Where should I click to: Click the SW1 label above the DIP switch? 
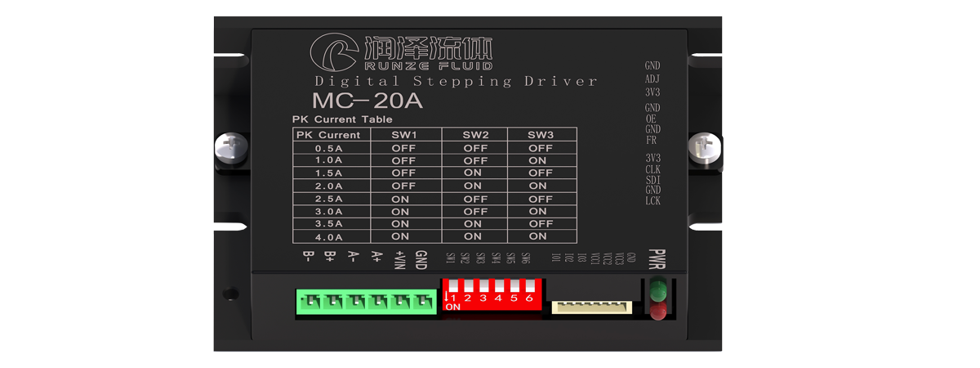pos(450,258)
